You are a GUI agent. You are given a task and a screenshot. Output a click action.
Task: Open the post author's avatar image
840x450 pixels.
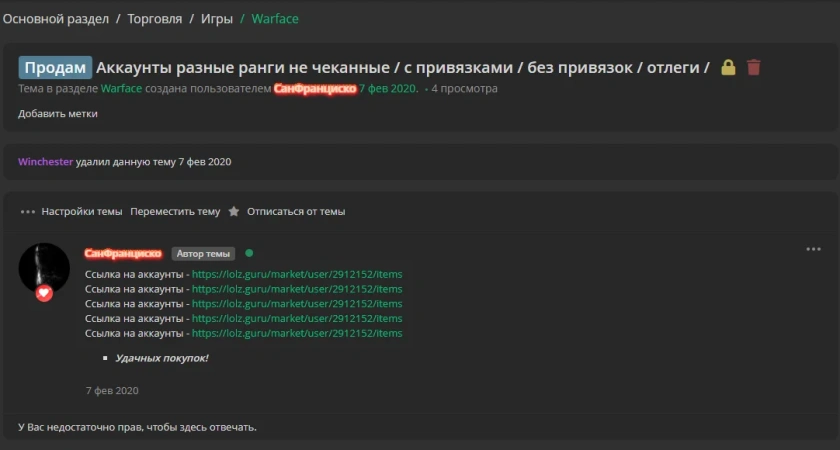44,268
